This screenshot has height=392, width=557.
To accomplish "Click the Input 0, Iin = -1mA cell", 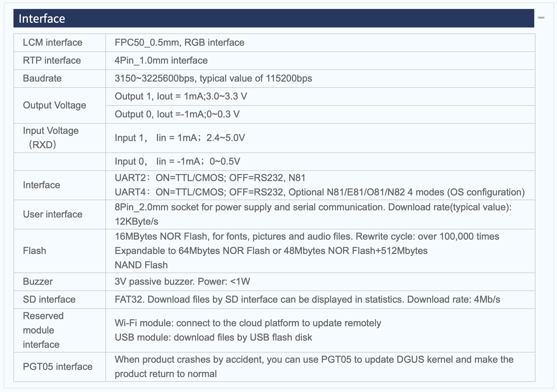I will (x=320, y=162).
